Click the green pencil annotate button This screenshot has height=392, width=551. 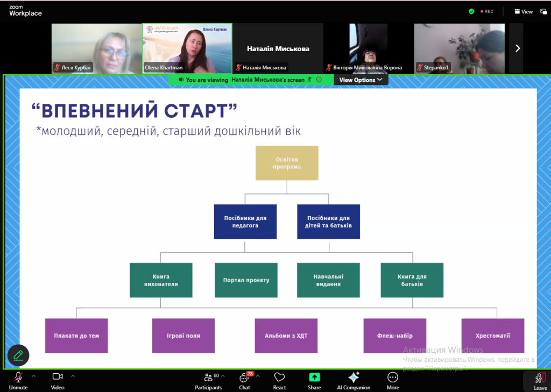click(x=18, y=355)
